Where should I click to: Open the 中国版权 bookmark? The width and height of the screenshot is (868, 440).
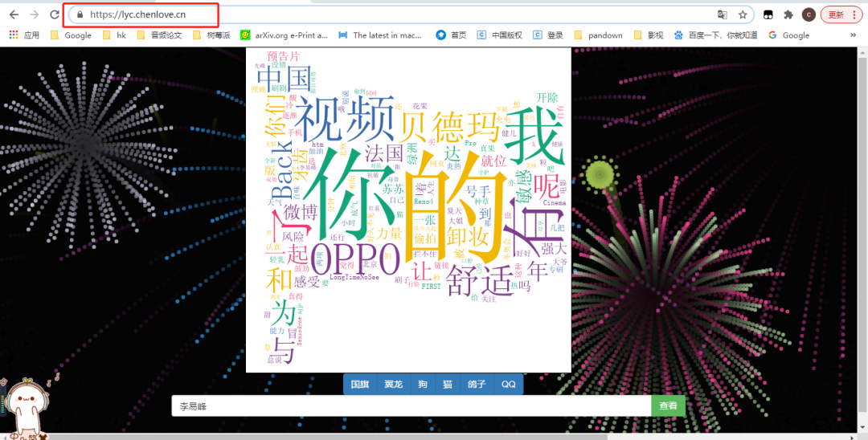[x=500, y=35]
